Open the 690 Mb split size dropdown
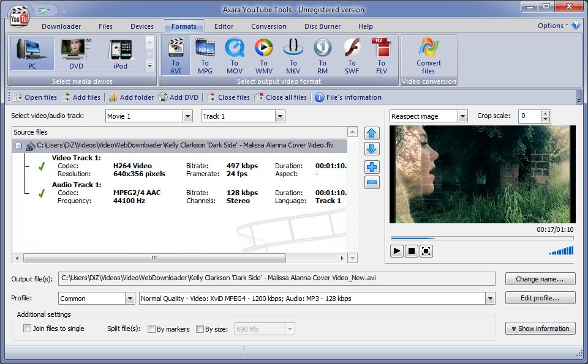 (x=290, y=329)
